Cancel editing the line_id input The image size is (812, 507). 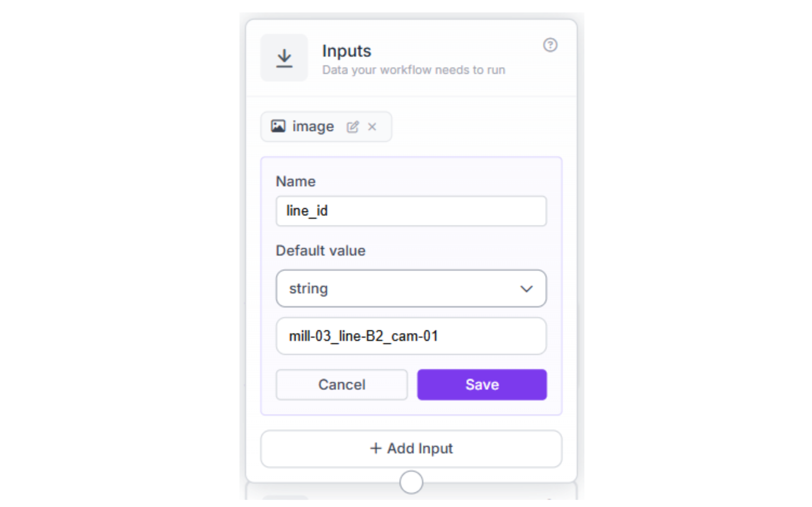342,385
